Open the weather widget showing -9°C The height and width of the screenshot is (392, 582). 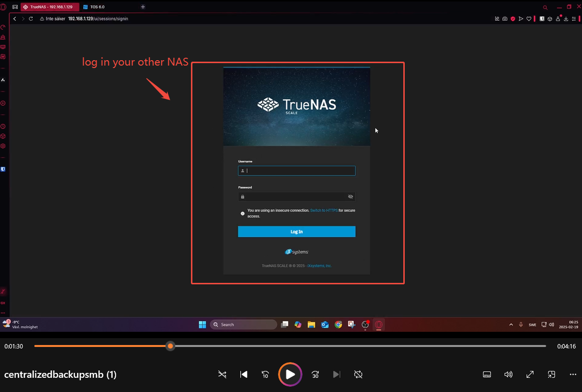21,324
